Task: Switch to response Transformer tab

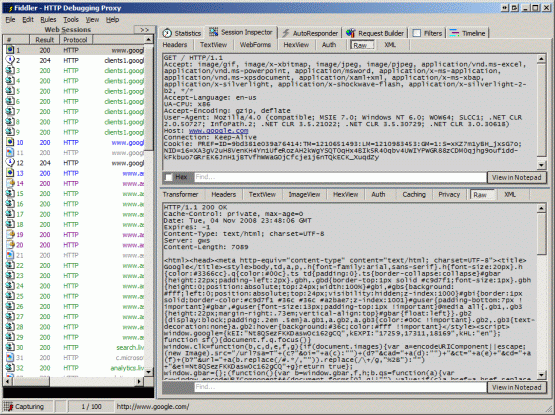Action: point(181,194)
